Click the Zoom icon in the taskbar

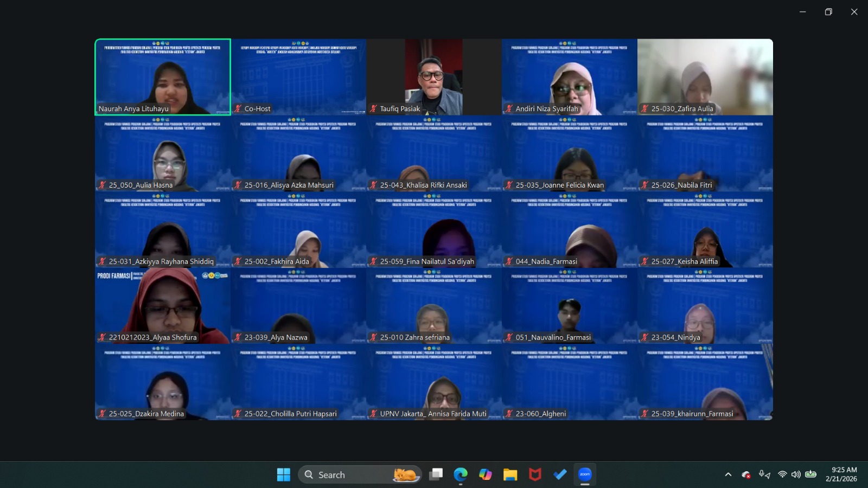point(585,474)
